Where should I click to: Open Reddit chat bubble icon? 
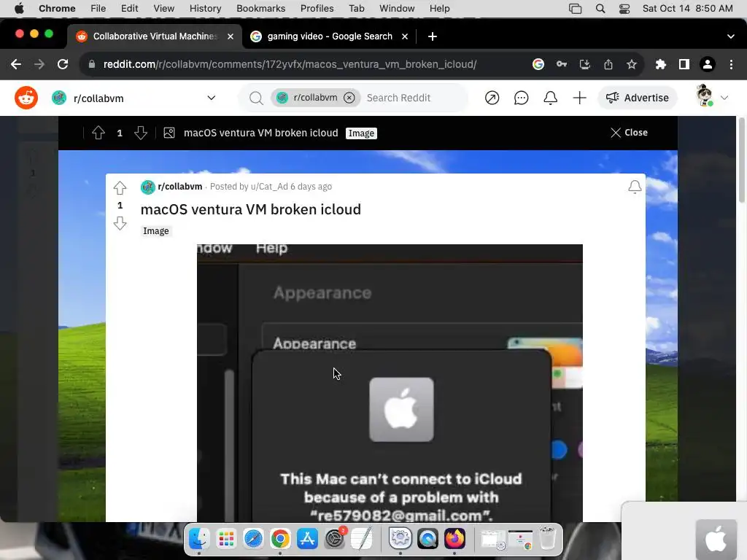tap(521, 98)
